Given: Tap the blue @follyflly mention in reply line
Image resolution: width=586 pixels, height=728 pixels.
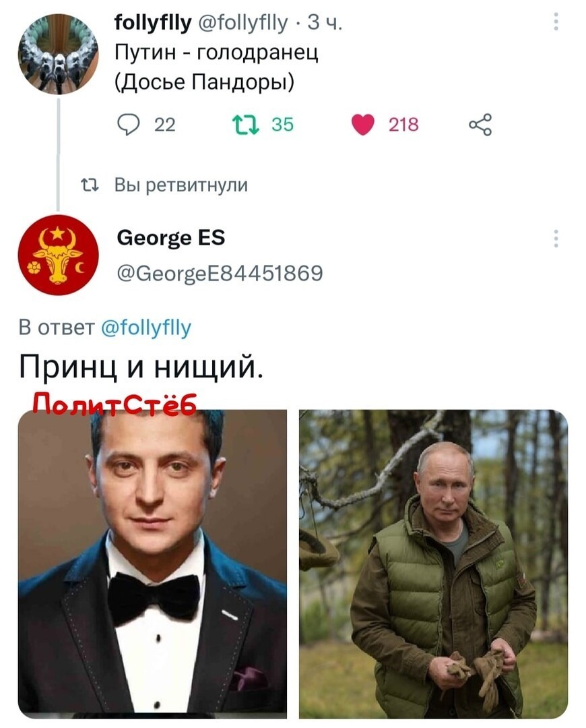Looking at the screenshot, I should pos(145,328).
